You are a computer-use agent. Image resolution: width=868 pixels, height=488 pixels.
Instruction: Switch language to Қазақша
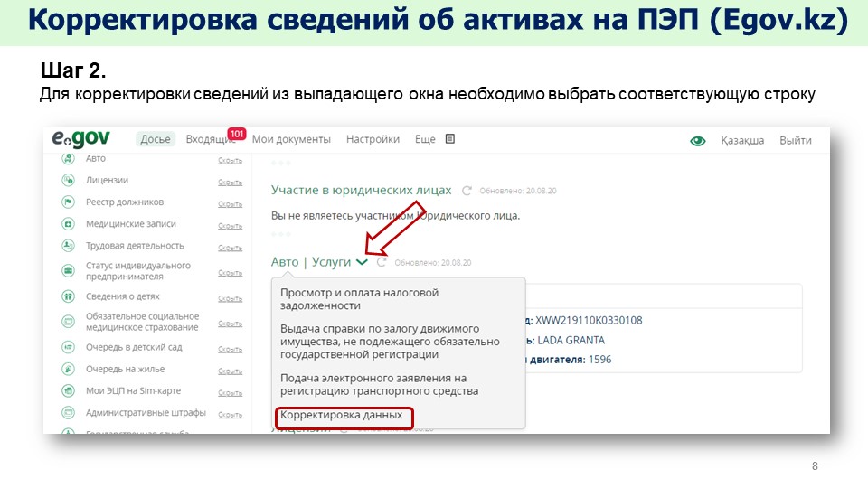click(x=742, y=140)
